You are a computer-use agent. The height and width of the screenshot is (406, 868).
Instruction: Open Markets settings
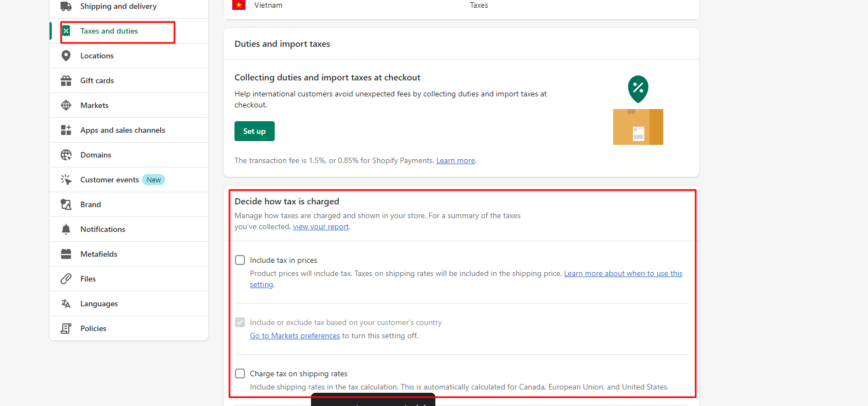tap(129, 105)
